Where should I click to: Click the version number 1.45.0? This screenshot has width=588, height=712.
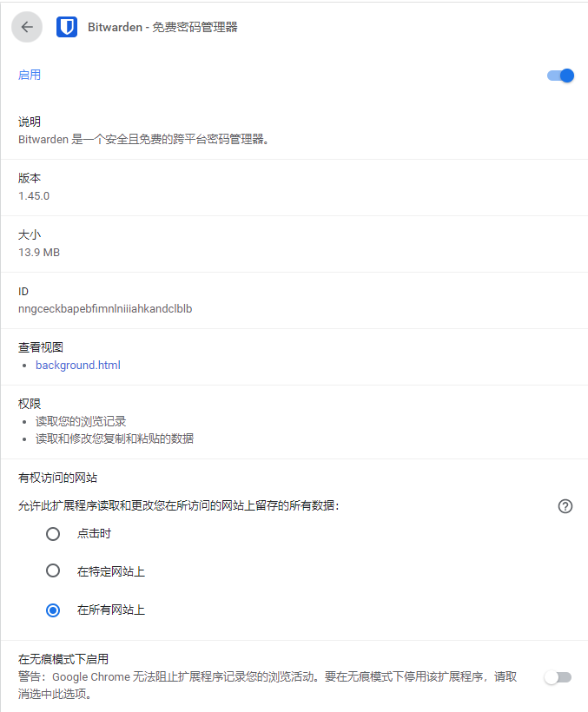[x=34, y=195]
